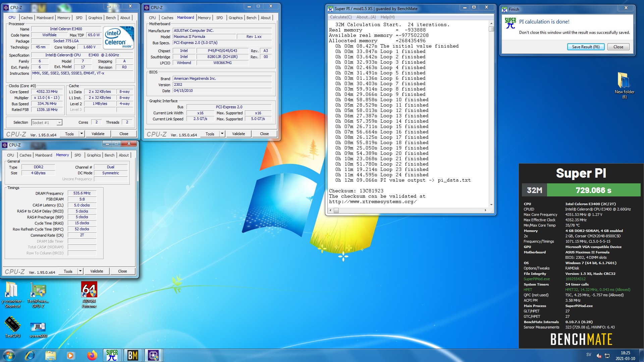The width and height of the screenshot is (644, 362).
Task: Open TechPowerUp GPU-Z desktop icon
Action: [x=38, y=295]
